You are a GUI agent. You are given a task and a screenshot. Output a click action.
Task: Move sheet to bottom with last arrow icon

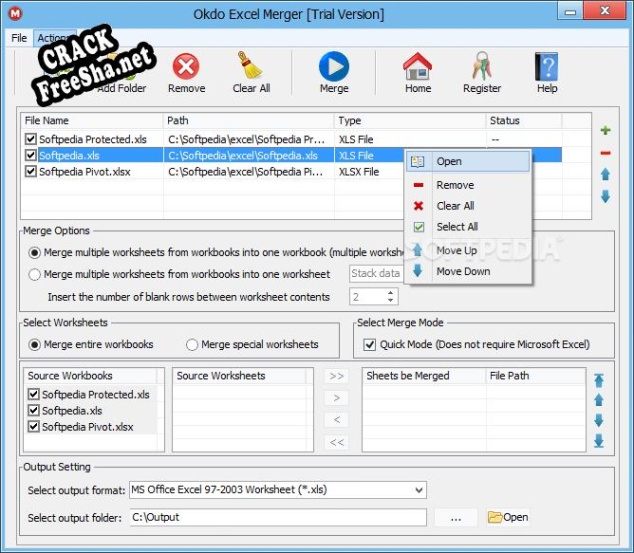(x=599, y=441)
